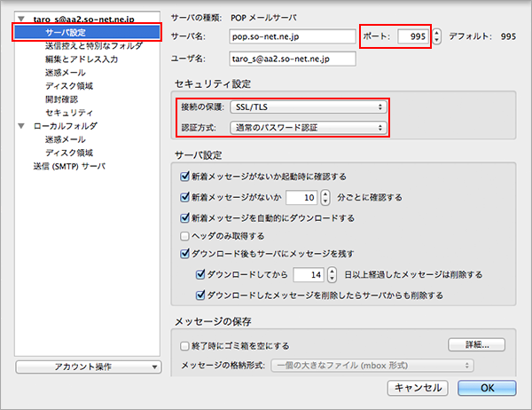Enable 終了時にゴミ箱を空にする checkbox
The height and width of the screenshot is (410, 532).
[x=184, y=345]
